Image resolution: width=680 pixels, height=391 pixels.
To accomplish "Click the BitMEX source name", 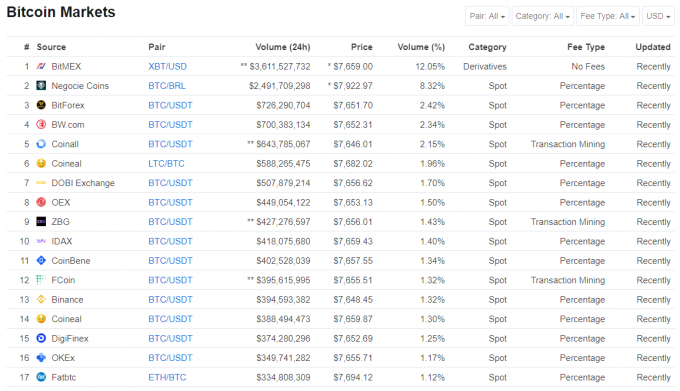I will (66, 66).
